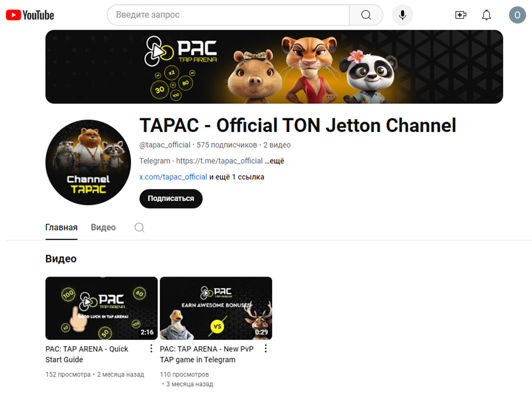The image size is (532, 397).
Task: Click the '575 подписчиков' text
Action: [x=227, y=145]
